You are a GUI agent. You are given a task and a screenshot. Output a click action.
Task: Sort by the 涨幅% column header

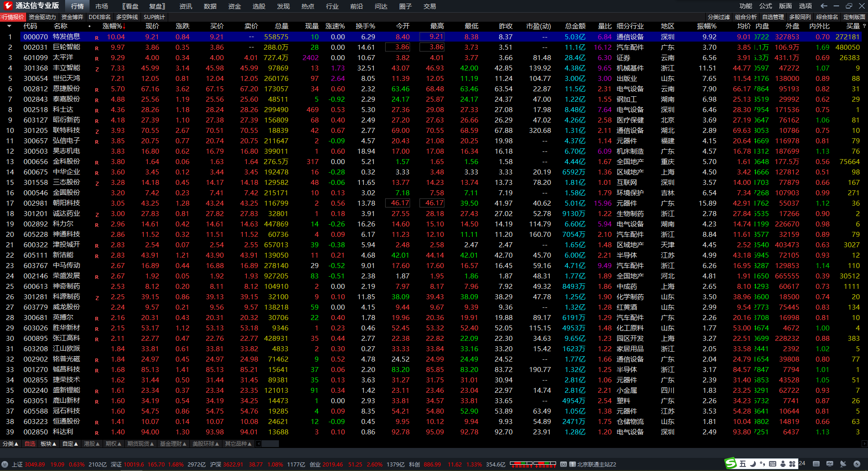point(113,26)
